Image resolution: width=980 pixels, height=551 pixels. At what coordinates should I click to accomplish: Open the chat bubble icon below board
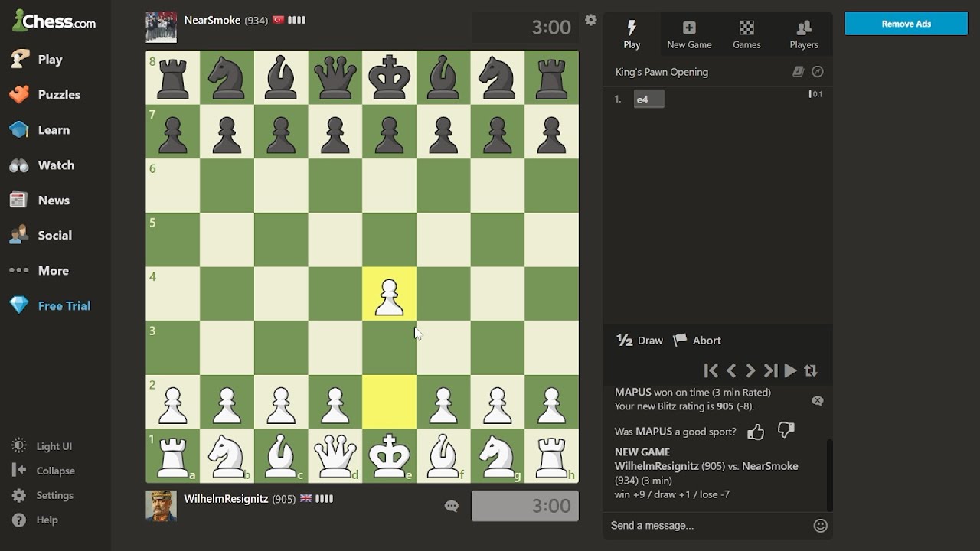pos(451,506)
